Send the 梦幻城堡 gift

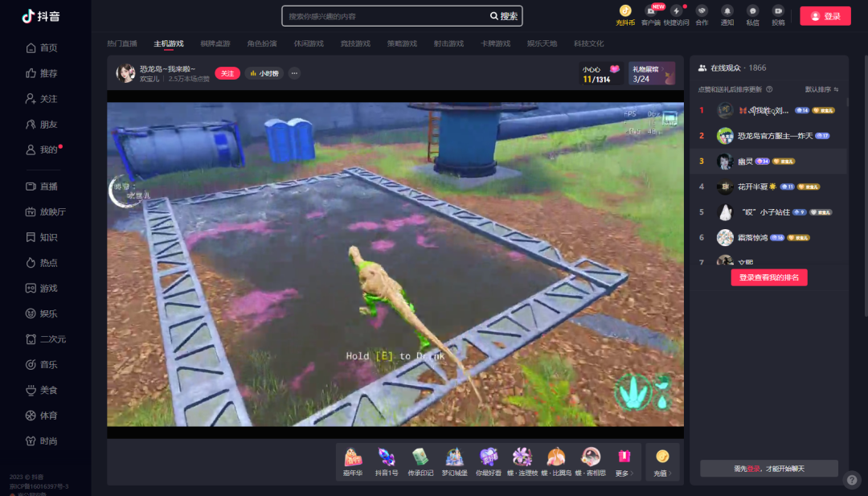[x=454, y=461]
